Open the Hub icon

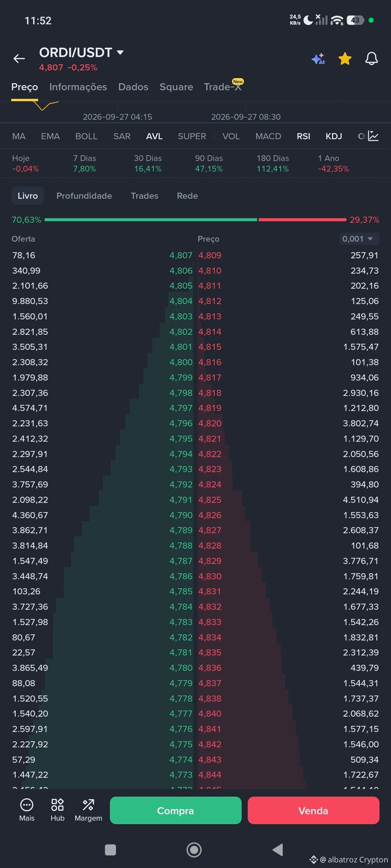point(57,805)
